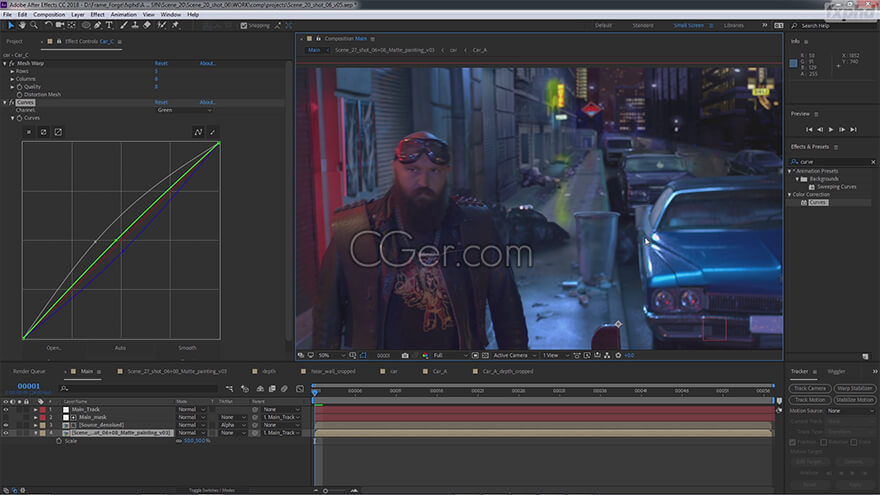The width and height of the screenshot is (880, 495).
Task: Open the viewer 50% magnification dropdown
Action: point(331,355)
